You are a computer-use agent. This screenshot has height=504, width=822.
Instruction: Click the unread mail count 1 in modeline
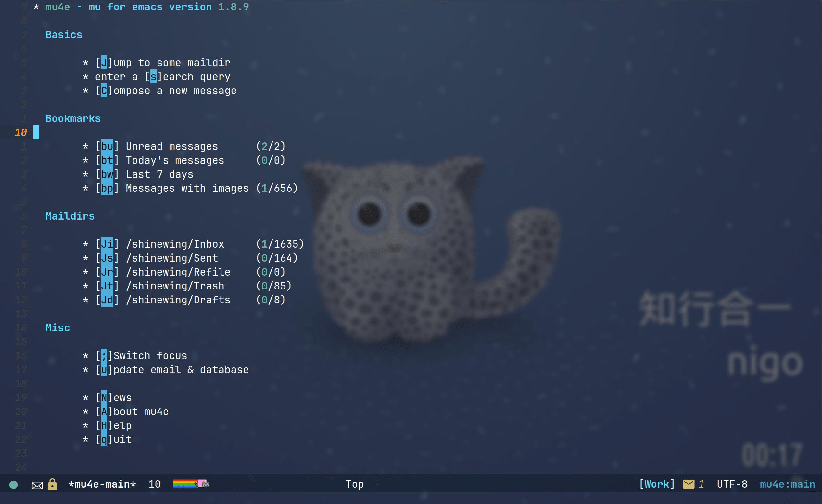pyautogui.click(x=701, y=484)
